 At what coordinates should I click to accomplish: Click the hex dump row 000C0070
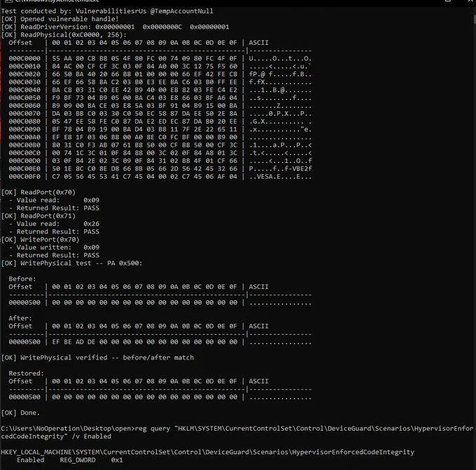[160, 114]
